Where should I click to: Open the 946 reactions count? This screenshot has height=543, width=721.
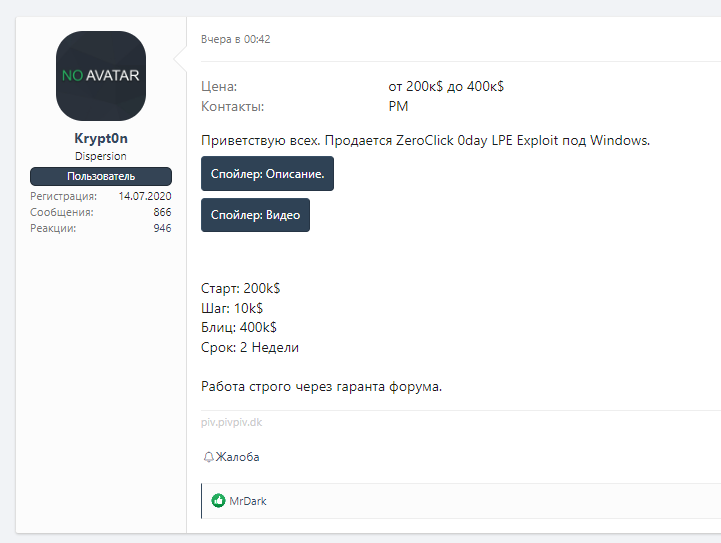[162, 228]
